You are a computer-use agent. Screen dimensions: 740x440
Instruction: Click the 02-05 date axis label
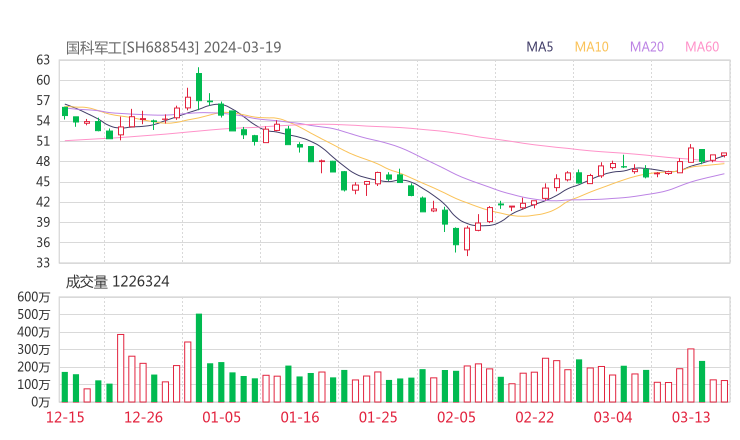coord(456,417)
